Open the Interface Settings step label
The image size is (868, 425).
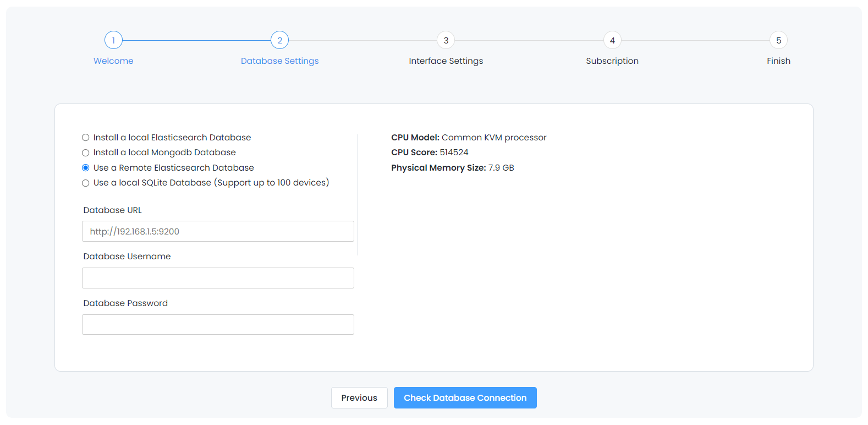tap(446, 61)
